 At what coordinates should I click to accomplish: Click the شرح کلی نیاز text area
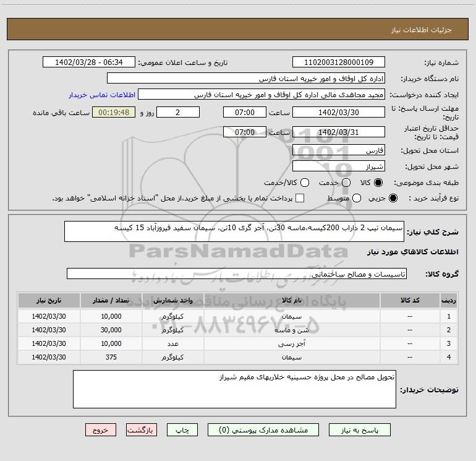[234, 231]
